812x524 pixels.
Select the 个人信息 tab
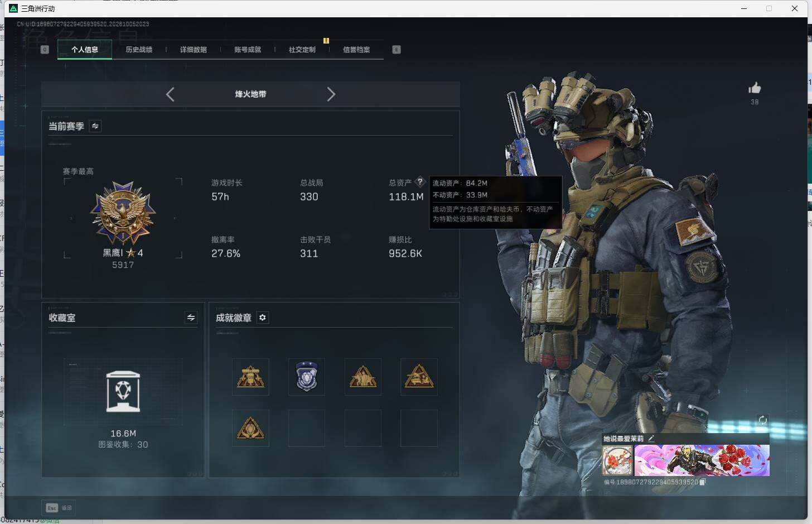(85, 50)
